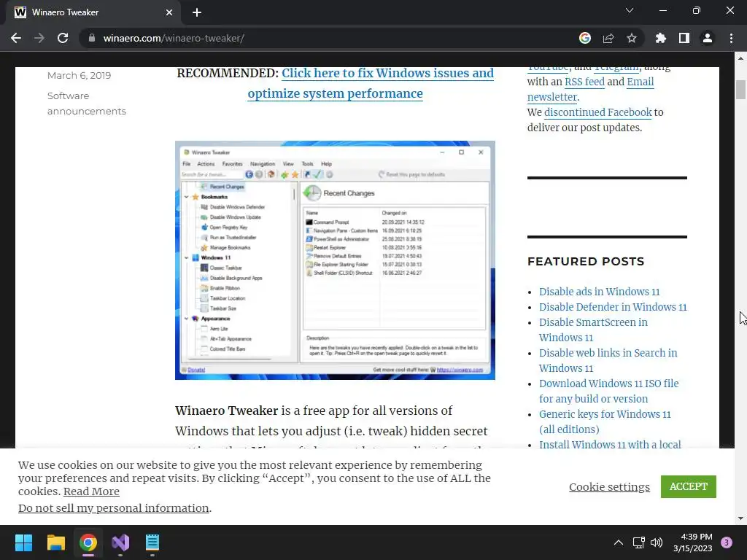
Task: Reload the Winaero Tweaker page
Action: click(63, 38)
